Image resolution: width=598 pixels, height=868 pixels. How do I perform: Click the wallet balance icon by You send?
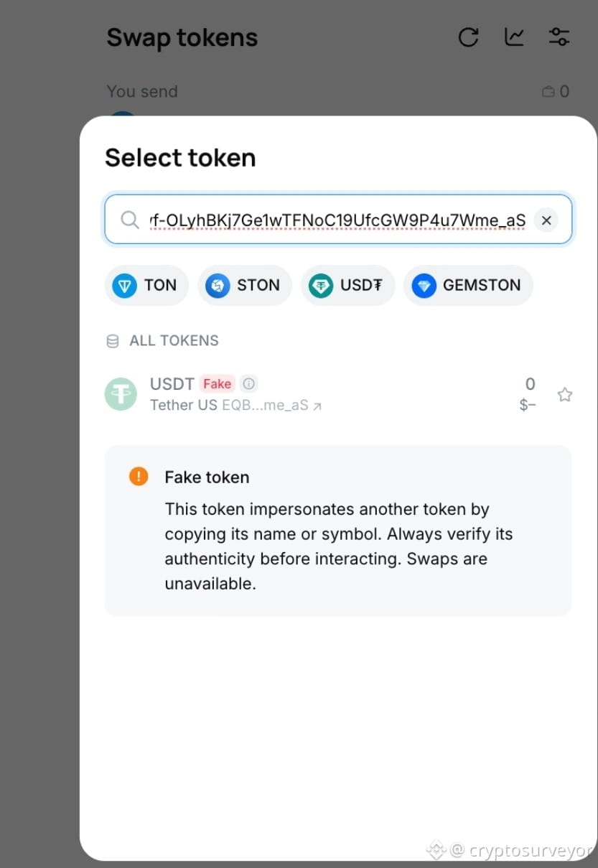pyautogui.click(x=548, y=92)
